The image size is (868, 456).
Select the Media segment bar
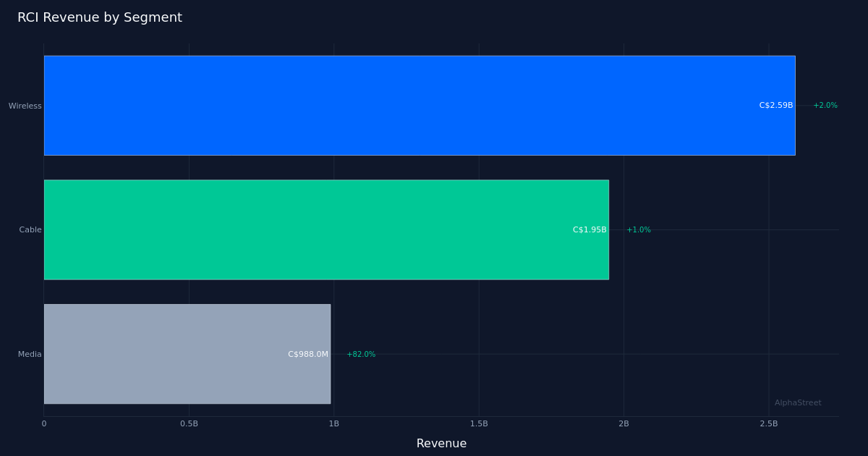[x=187, y=354]
